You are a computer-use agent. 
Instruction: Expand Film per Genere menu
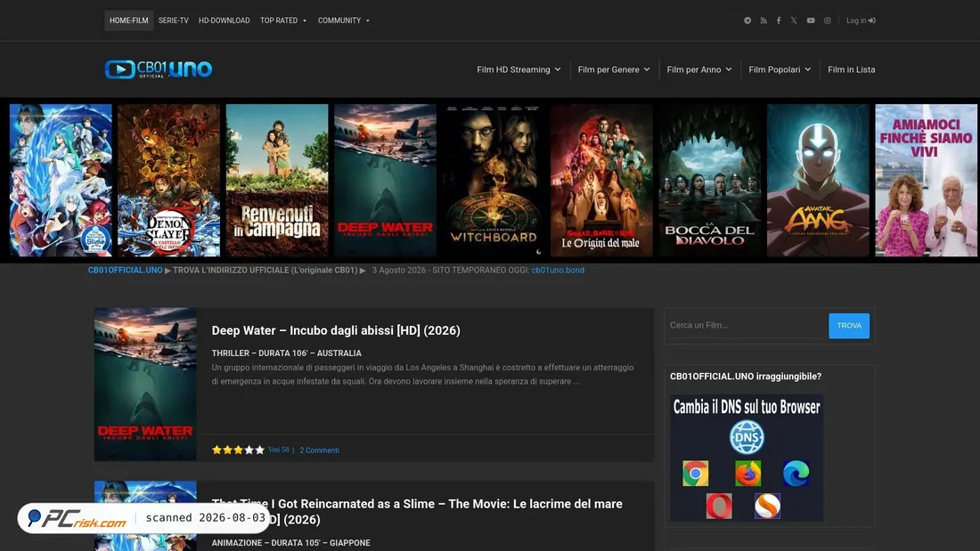(x=614, y=69)
